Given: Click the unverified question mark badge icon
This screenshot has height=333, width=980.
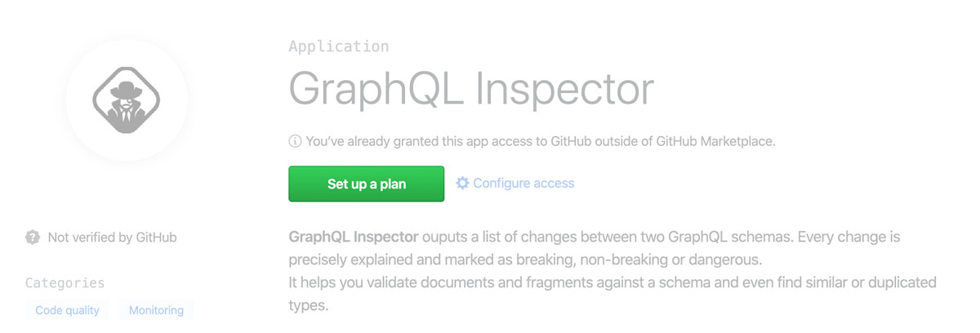Looking at the screenshot, I should 33,238.
